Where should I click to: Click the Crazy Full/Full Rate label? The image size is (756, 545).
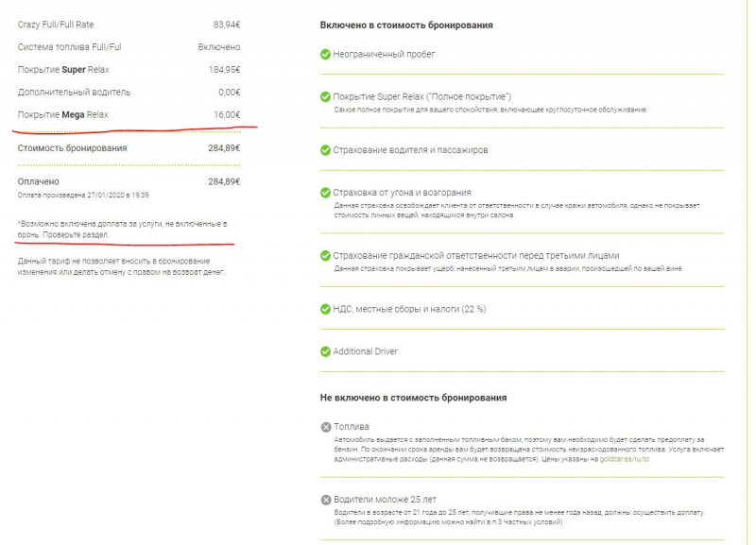click(55, 23)
